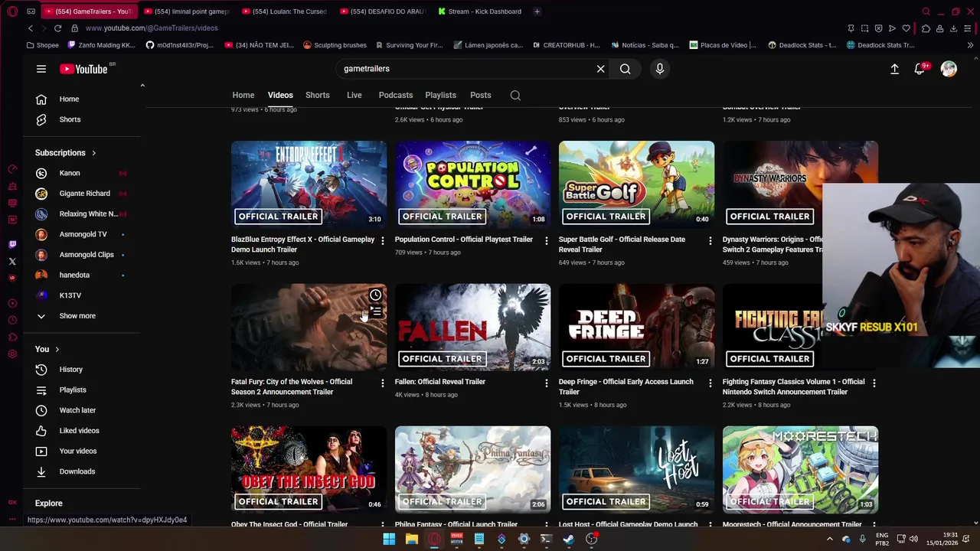Screen dimensions: 980x551
Task: Play the Population Control trailer thumbnail
Action: click(472, 184)
